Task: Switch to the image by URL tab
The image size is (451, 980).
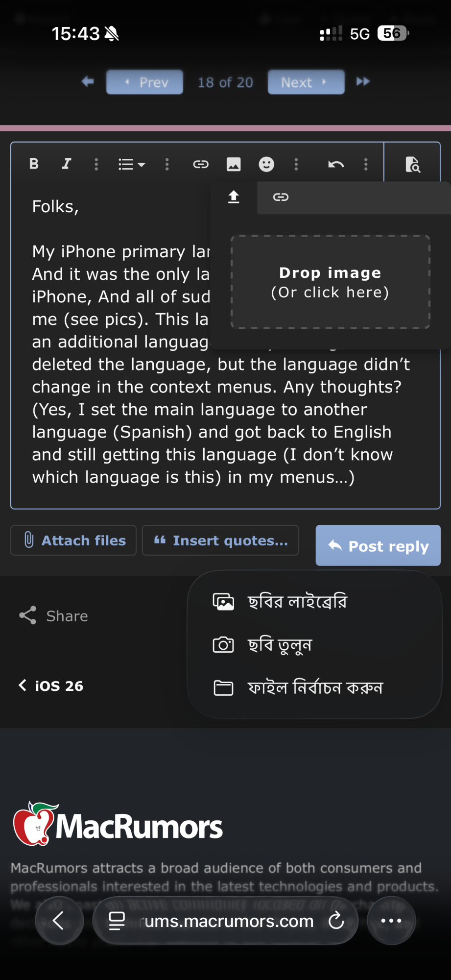Action: [x=281, y=197]
